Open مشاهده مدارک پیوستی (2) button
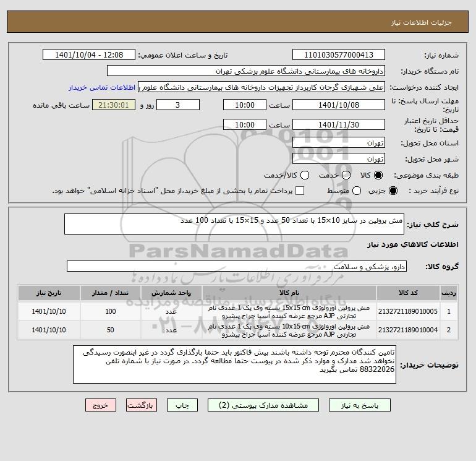 (x=263, y=405)
